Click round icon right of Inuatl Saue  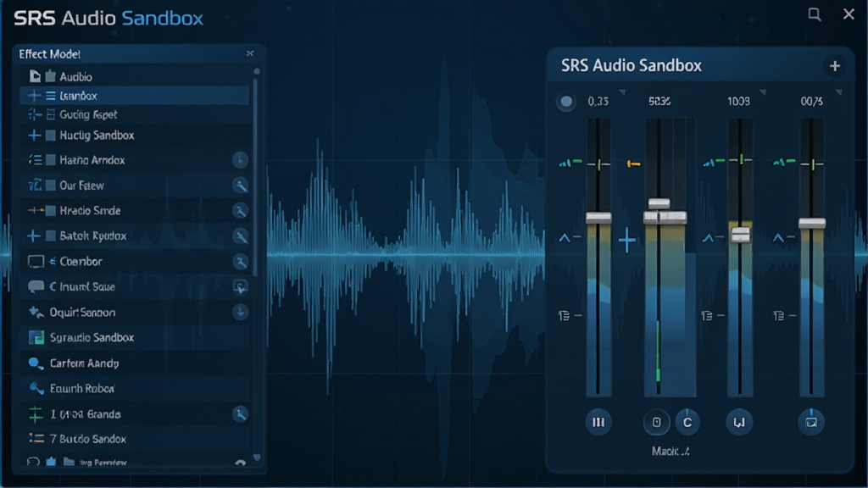[x=240, y=286]
